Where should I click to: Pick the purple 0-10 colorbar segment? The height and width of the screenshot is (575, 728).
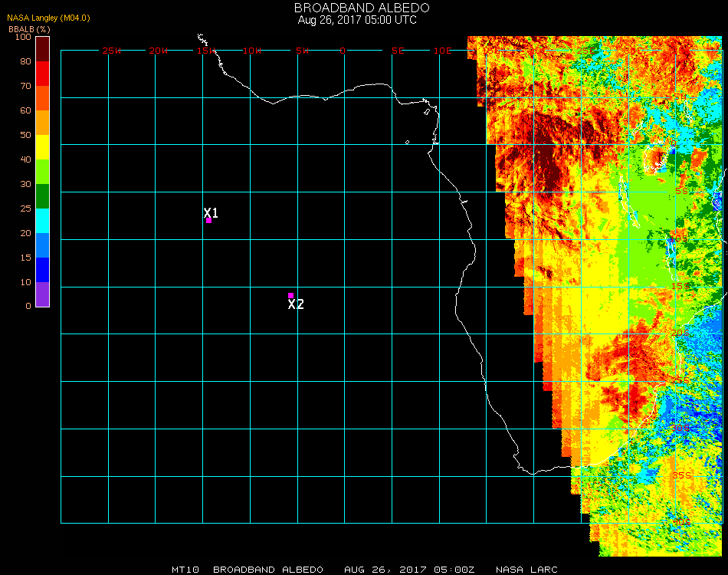(43, 294)
